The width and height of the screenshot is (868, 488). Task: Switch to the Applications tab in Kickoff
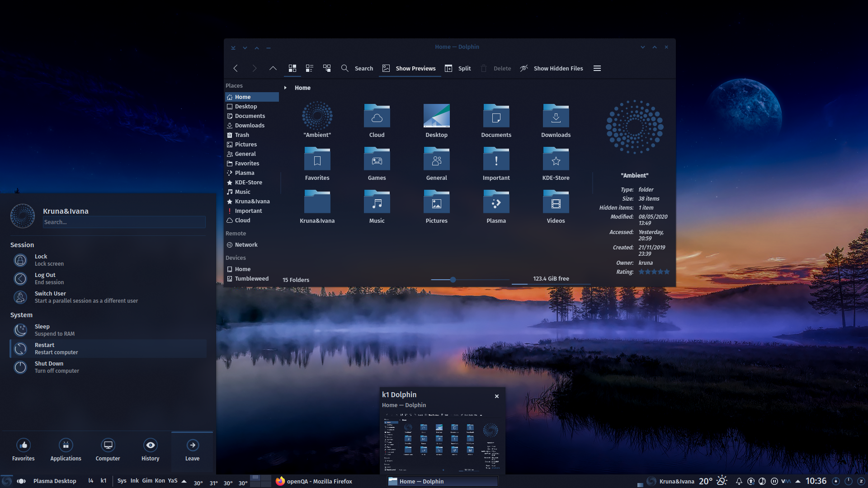pos(66,450)
